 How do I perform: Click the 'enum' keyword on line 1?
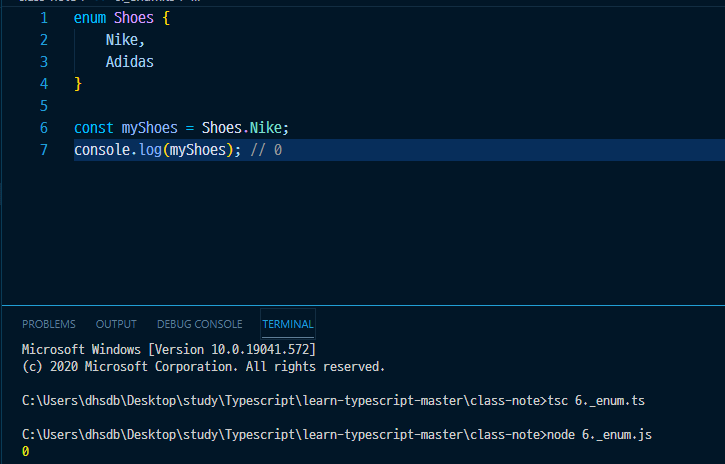90,18
